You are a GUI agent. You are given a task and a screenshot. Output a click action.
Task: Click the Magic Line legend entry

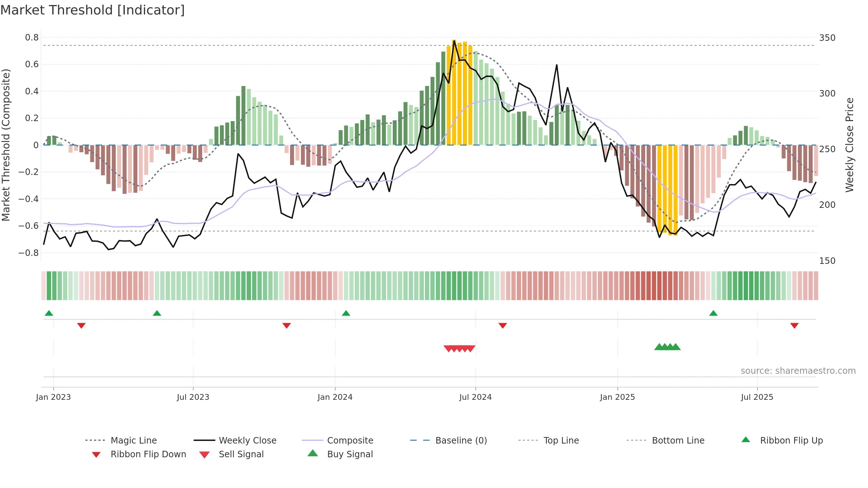(121, 440)
